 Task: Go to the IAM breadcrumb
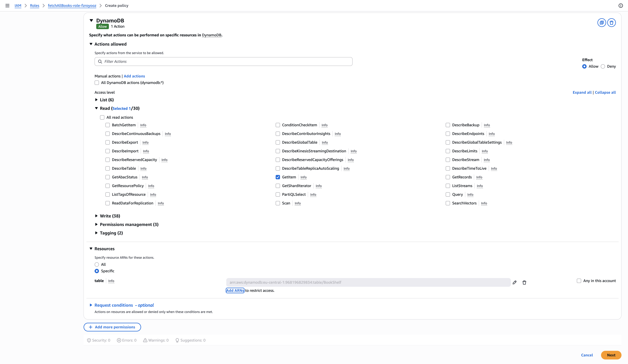click(x=18, y=5)
